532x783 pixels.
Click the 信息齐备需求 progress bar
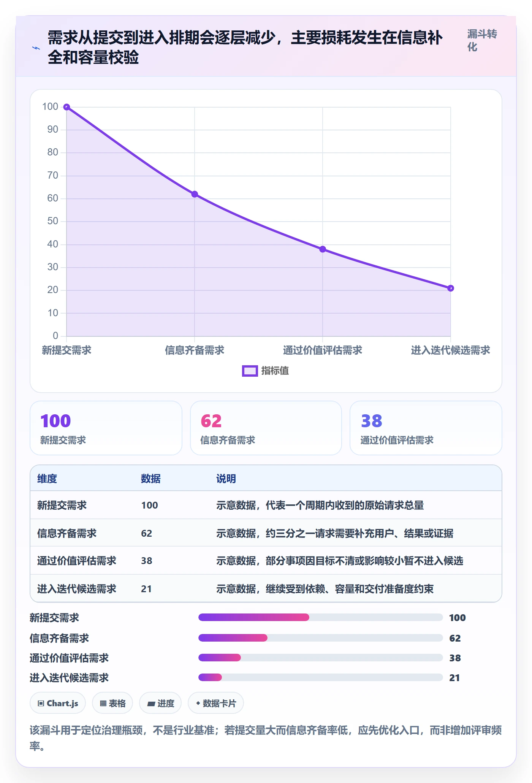point(321,638)
